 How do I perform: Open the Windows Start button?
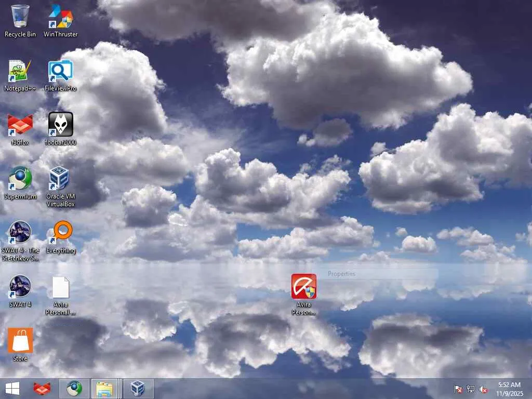click(12, 389)
